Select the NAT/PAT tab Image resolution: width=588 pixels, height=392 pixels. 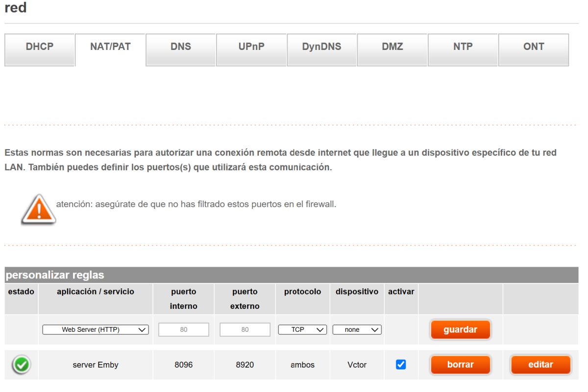tap(110, 49)
